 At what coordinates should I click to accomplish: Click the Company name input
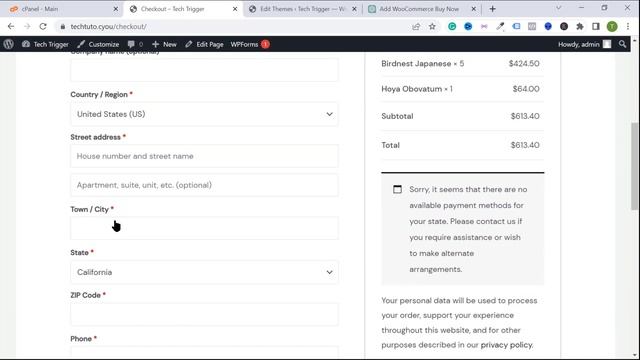[204, 70]
